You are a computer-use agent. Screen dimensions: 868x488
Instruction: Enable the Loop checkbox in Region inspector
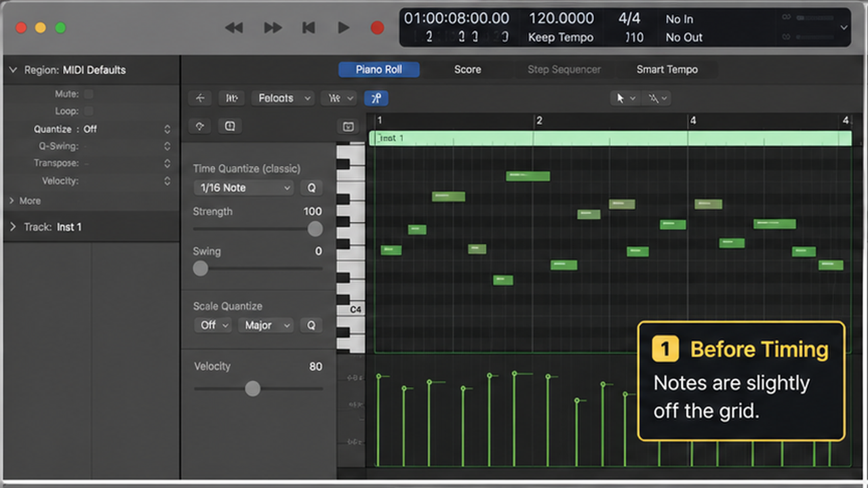point(88,110)
